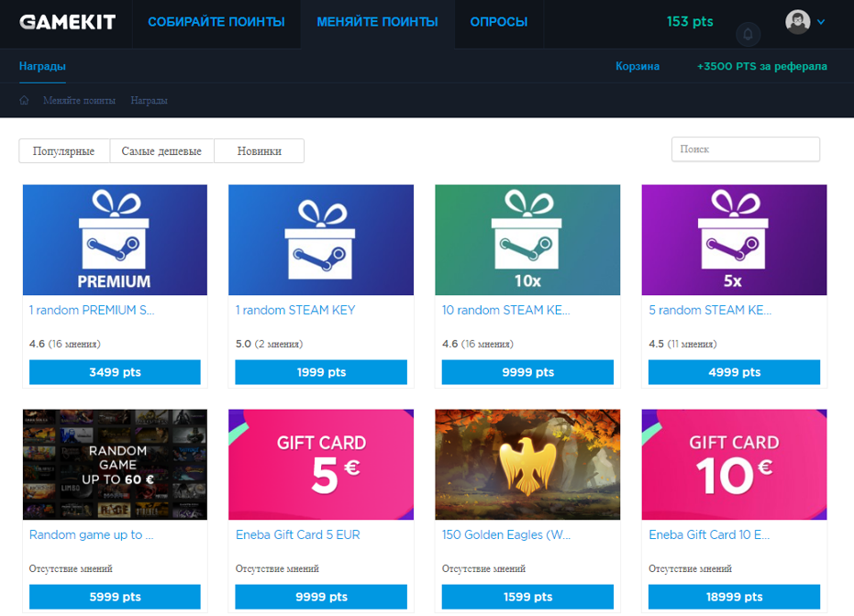Click the user avatar icon
Screen dimensions: 854x616
[x=797, y=22]
